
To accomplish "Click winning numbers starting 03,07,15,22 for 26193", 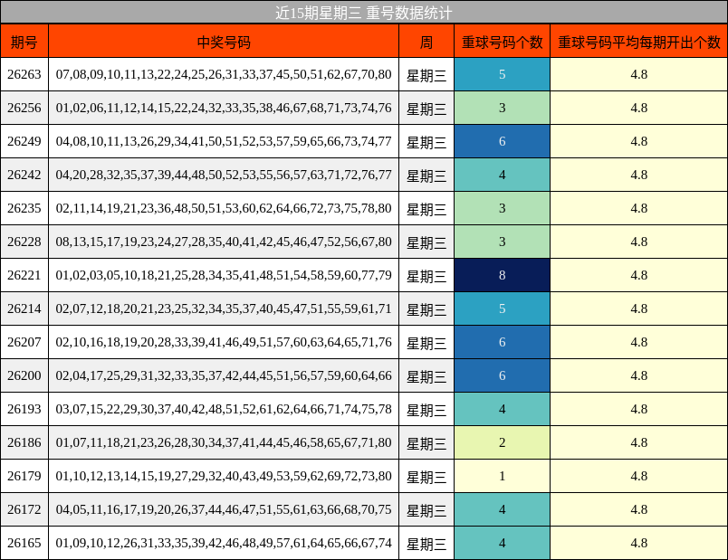I will click(x=224, y=409).
